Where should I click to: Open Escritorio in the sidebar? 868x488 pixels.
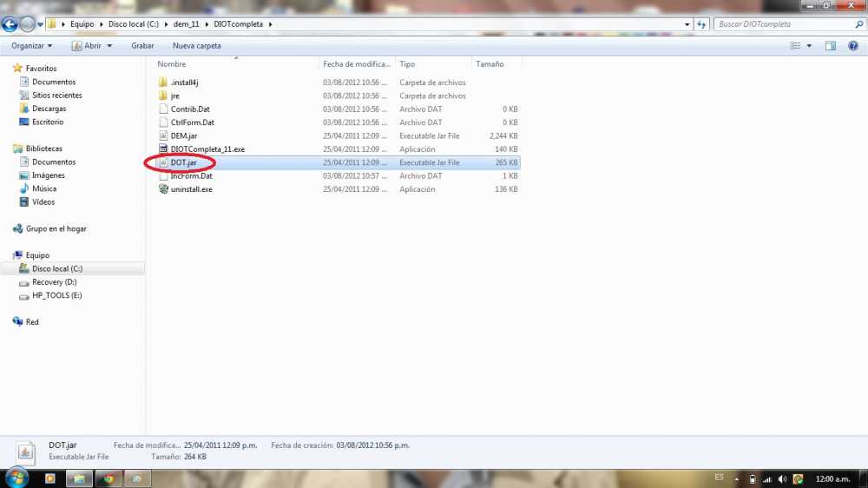tap(48, 122)
